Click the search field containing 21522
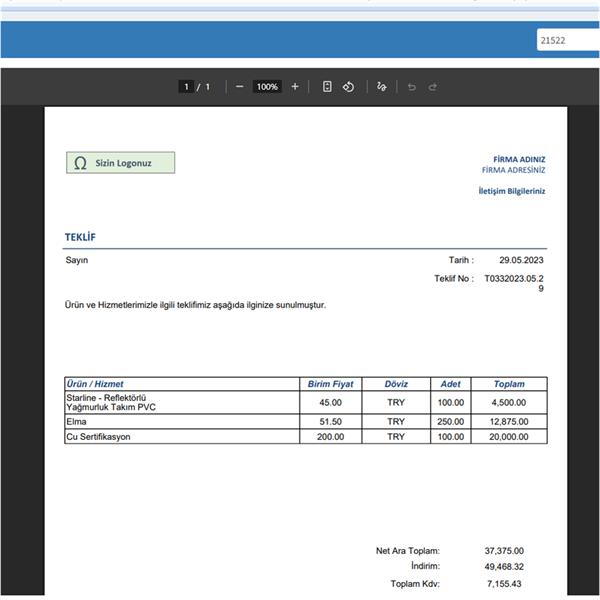The height and width of the screenshot is (600, 600). [568, 40]
